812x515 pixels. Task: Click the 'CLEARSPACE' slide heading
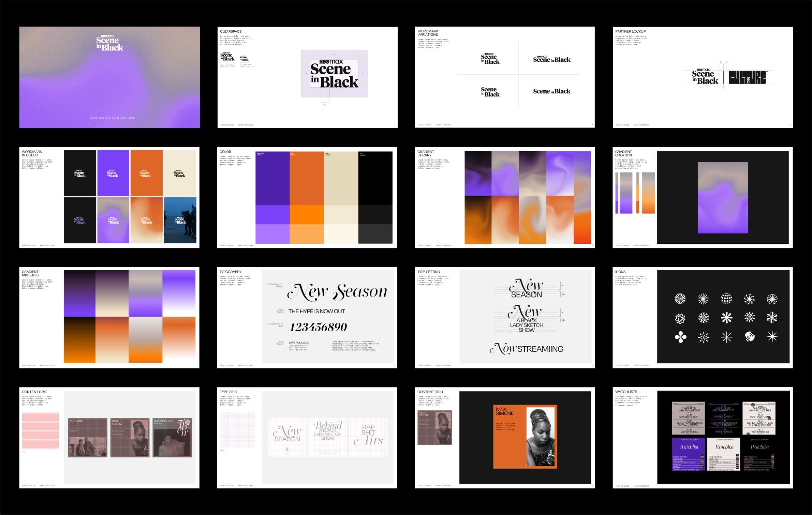pos(231,31)
